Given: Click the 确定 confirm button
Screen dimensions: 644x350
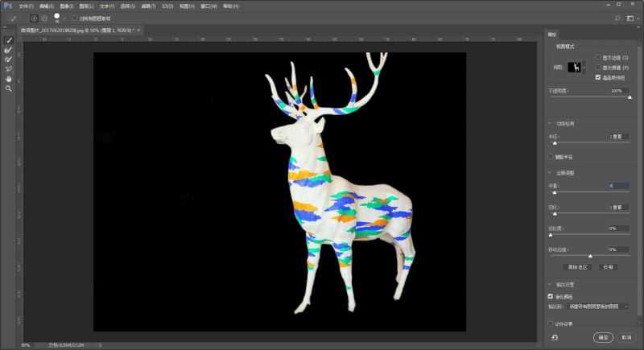Looking at the screenshot, I should click(x=602, y=337).
